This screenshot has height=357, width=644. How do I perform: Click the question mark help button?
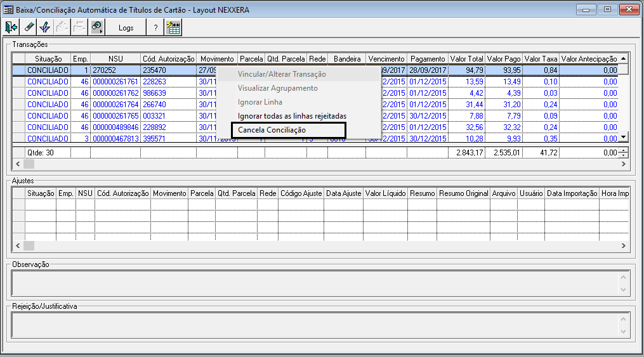155,27
